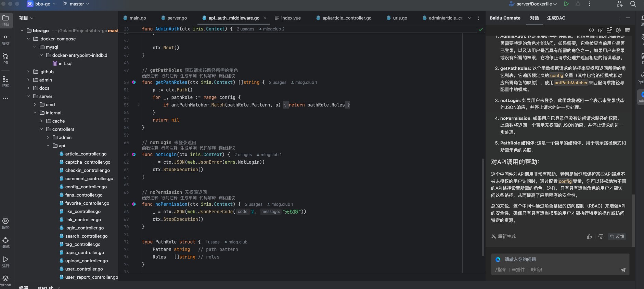Dislike the Comate answer with thumbs down
This screenshot has width=644, height=289.
[x=601, y=237]
